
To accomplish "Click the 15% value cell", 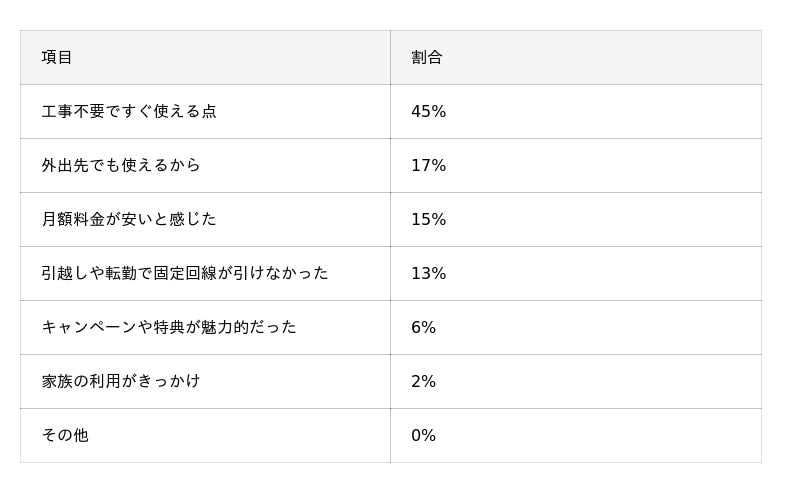I will tap(428, 220).
